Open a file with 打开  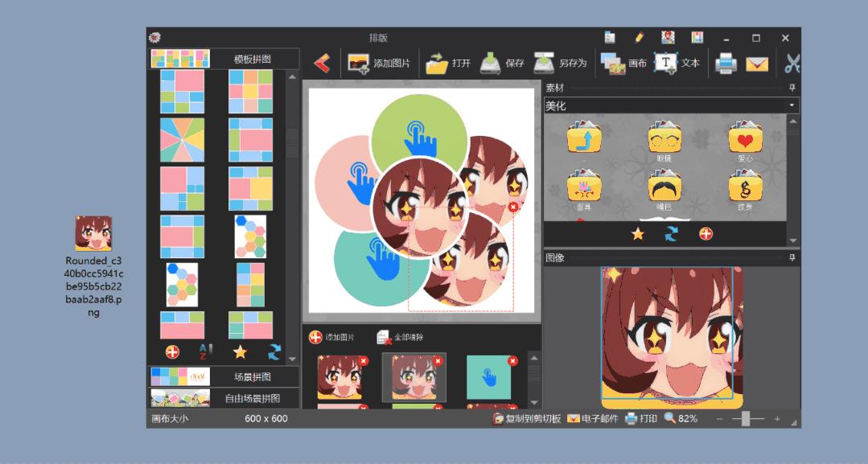click(x=448, y=63)
